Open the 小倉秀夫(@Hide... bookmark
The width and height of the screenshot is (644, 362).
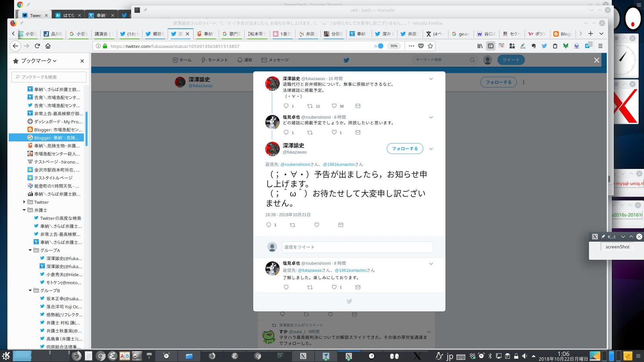tap(61, 274)
